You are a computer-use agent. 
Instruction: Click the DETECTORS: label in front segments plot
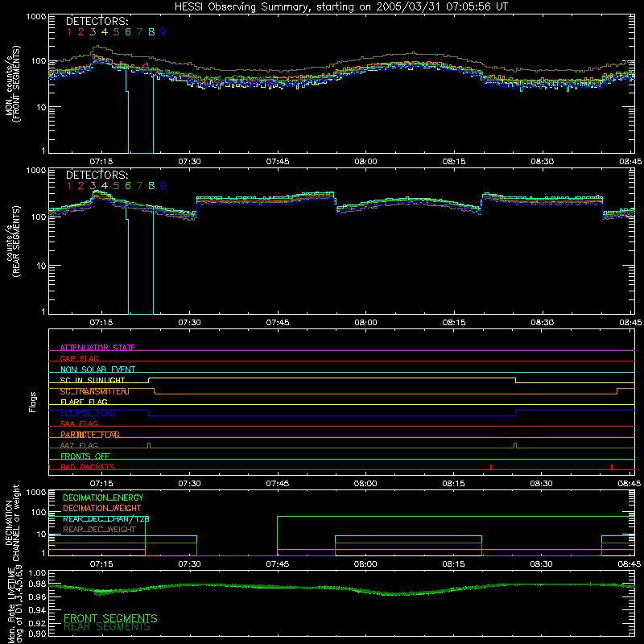point(97,22)
